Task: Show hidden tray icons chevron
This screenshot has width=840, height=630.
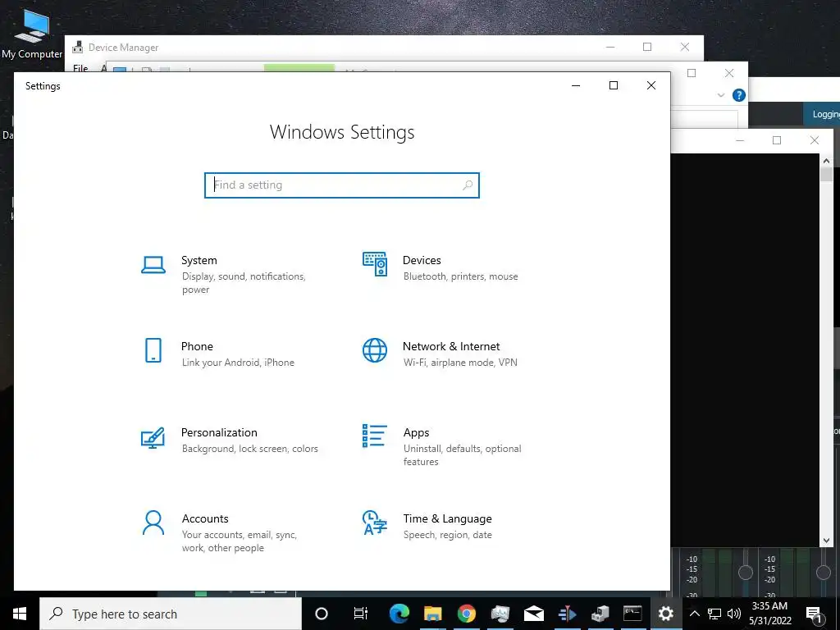Action: pos(694,614)
